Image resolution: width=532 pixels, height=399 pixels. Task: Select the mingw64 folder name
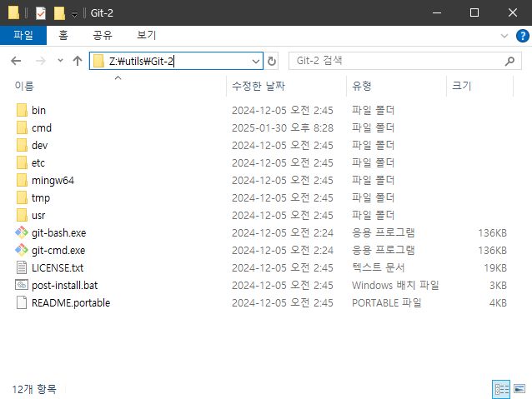tap(53, 181)
